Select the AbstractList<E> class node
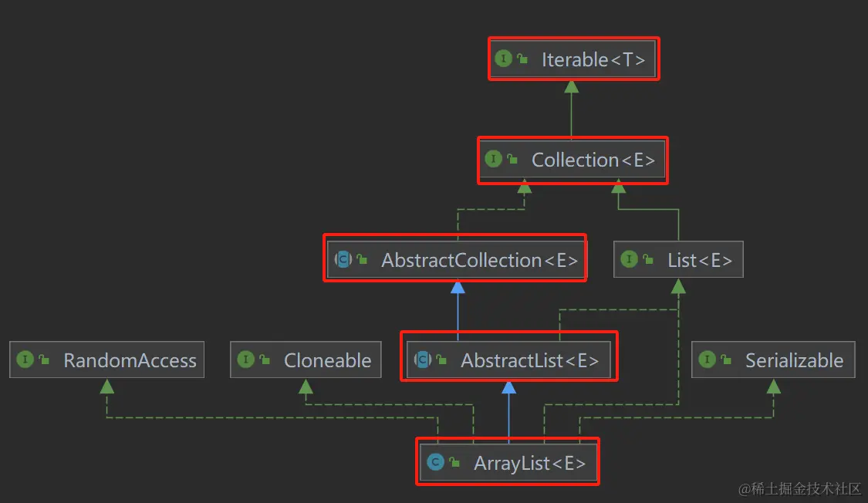Viewport: 868px width, 503px height. (508, 360)
